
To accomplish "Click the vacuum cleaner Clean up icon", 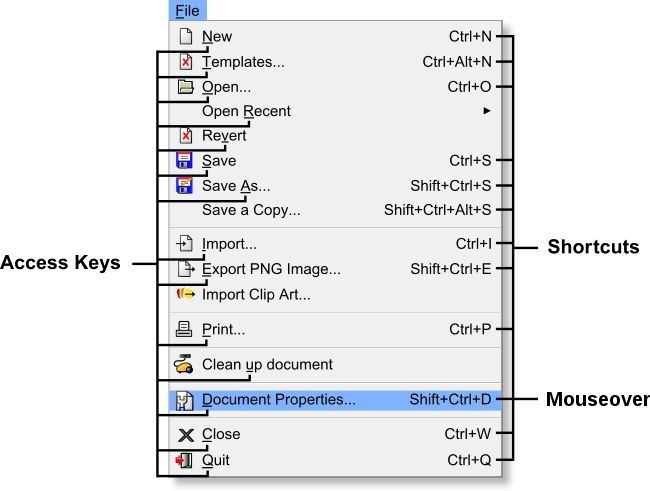I will 184,364.
